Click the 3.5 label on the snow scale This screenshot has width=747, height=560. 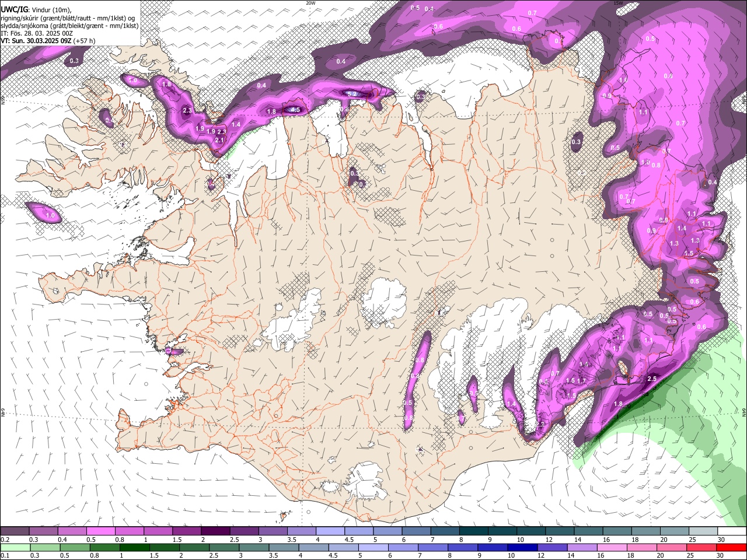tap(292, 540)
